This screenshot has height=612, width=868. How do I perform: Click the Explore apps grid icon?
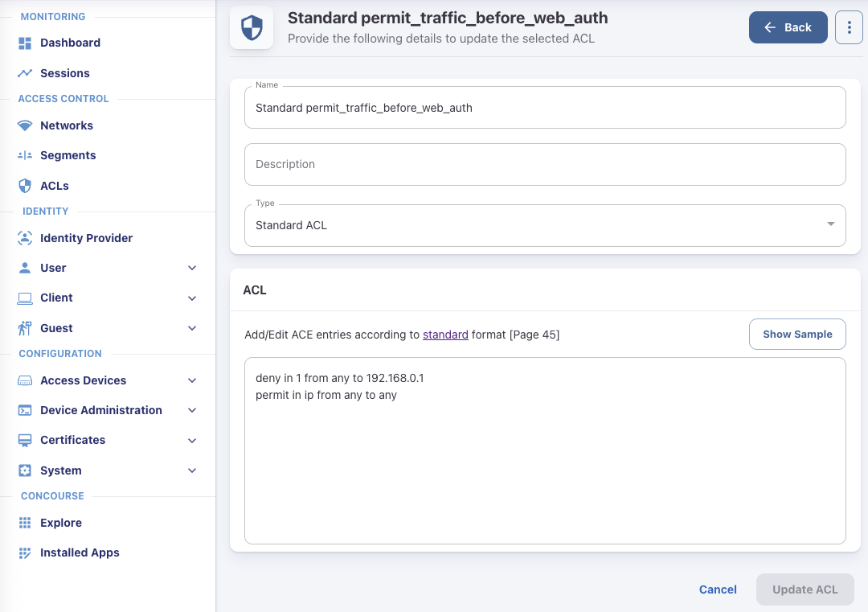[x=25, y=523]
